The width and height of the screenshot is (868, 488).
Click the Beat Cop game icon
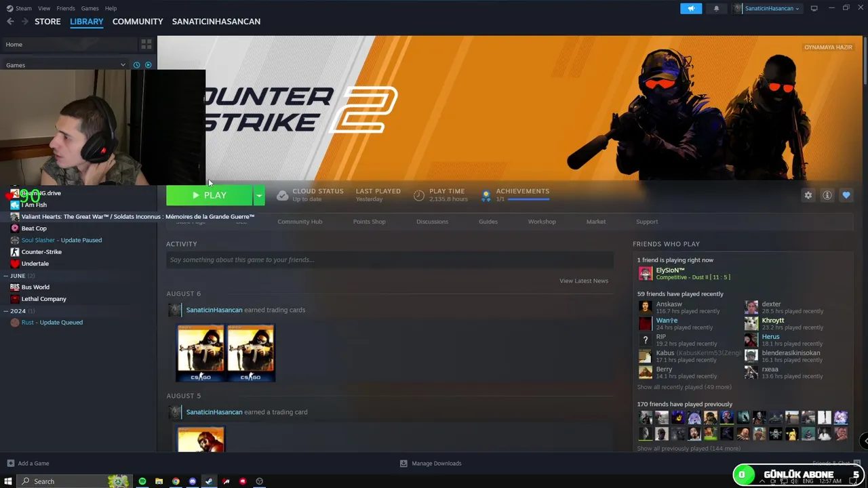click(15, 228)
